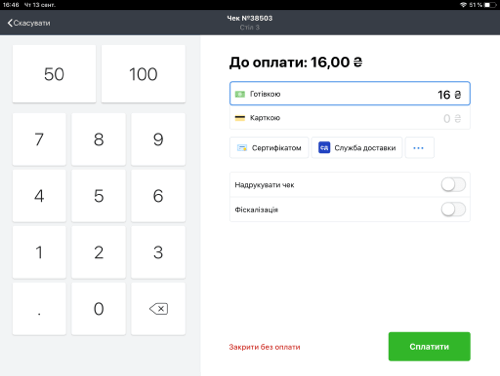Image resolution: width=500 pixels, height=376 pixels.
Task: Click the До оплати: 16,00 ₴ heading
Action: 296,62
